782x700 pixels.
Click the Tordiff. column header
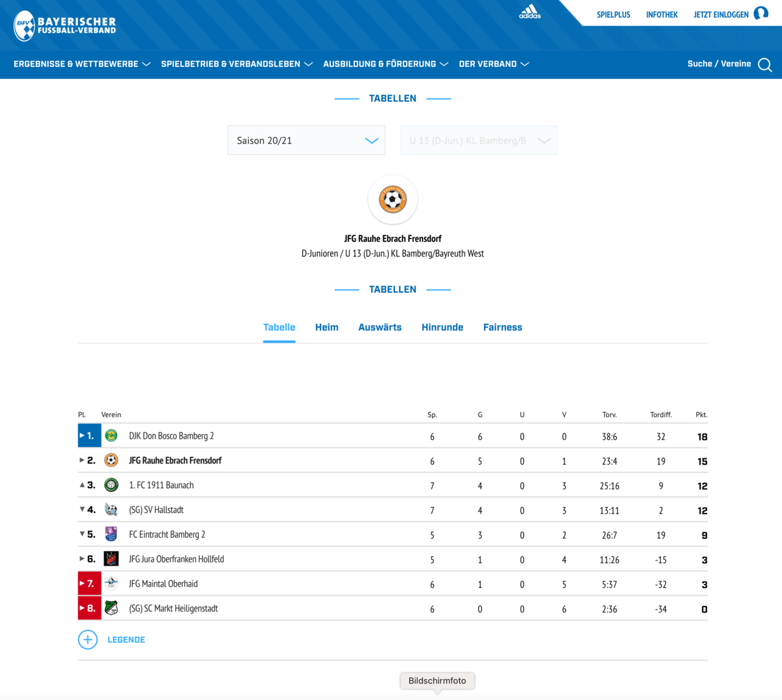point(661,415)
